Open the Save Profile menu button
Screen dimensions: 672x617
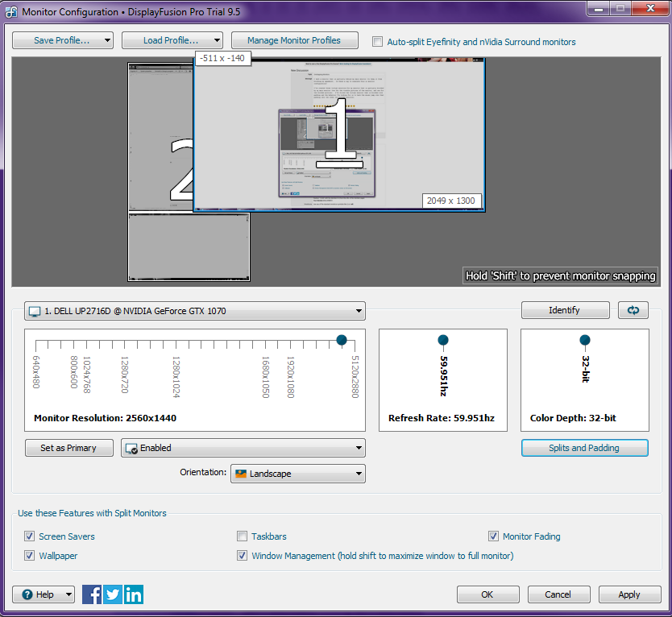(62, 40)
